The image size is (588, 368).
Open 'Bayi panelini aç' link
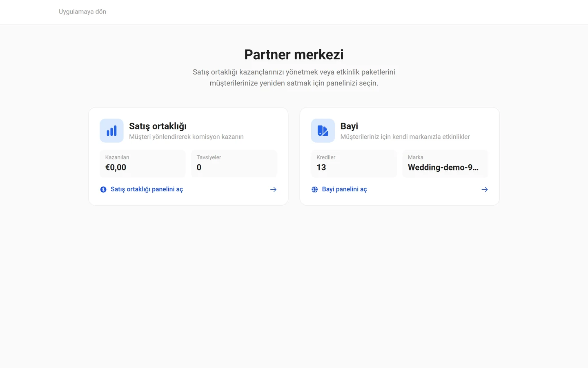[344, 189]
